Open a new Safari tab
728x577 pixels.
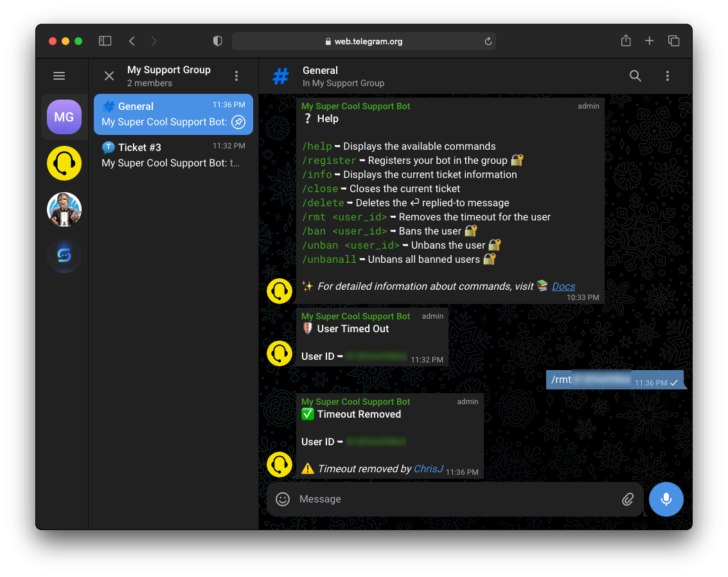[x=649, y=41]
